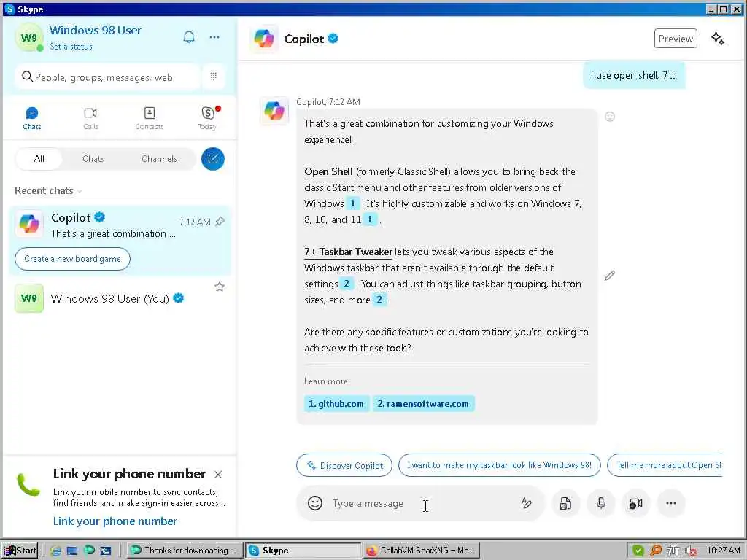This screenshot has width=747, height=560.
Task: Open the sparkle icon at the top right
Action: click(x=718, y=39)
